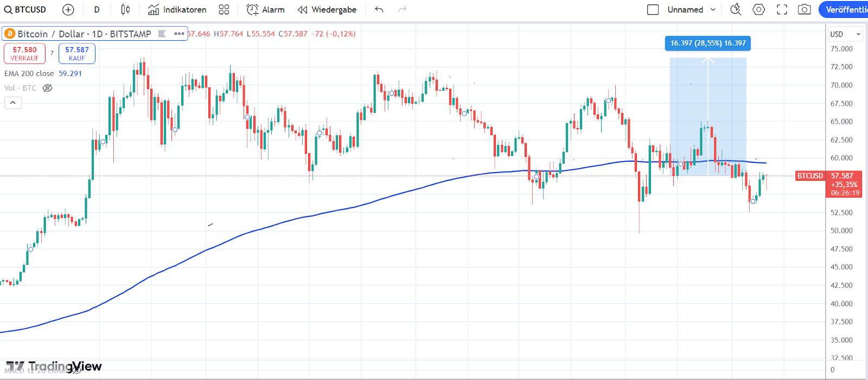
Task: Click the Bitcoin logo icon in legend
Action: 9,34
